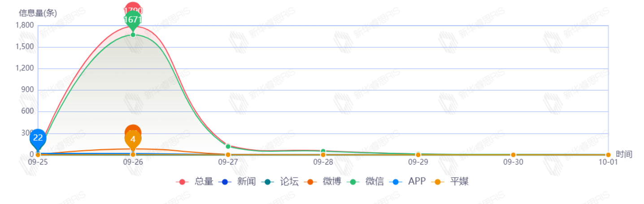644x204 pixels.
Task: Click the orange data point at 10-01
Action: [x=608, y=155]
